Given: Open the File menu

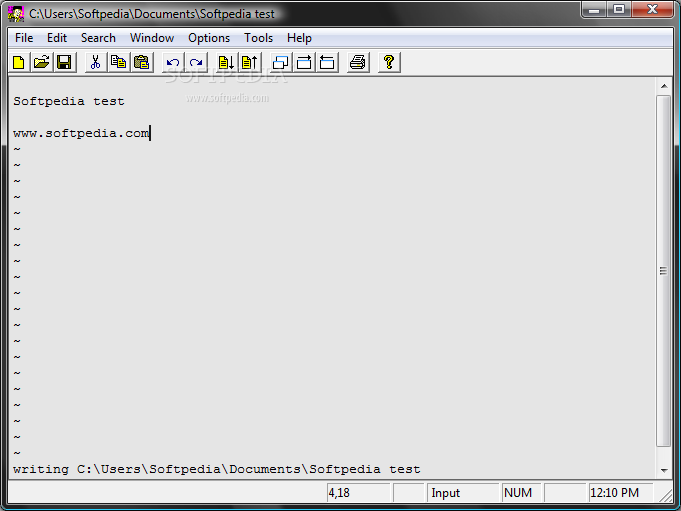Looking at the screenshot, I should click(x=24, y=38).
